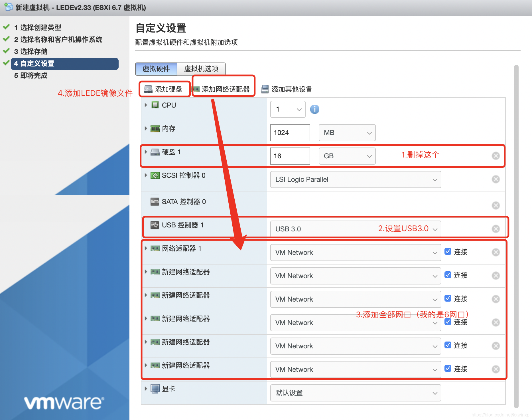
Task: Open the CPU count dropdown
Action: point(288,109)
